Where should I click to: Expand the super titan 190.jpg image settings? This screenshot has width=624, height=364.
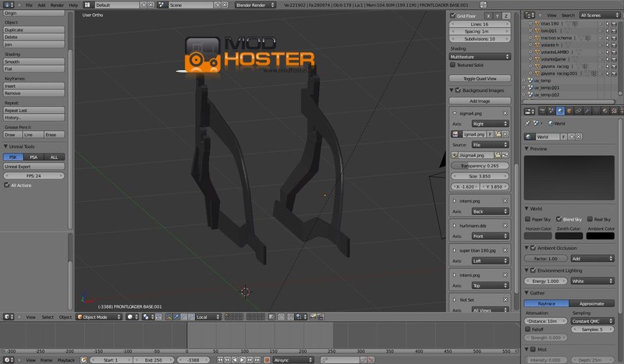coord(455,250)
